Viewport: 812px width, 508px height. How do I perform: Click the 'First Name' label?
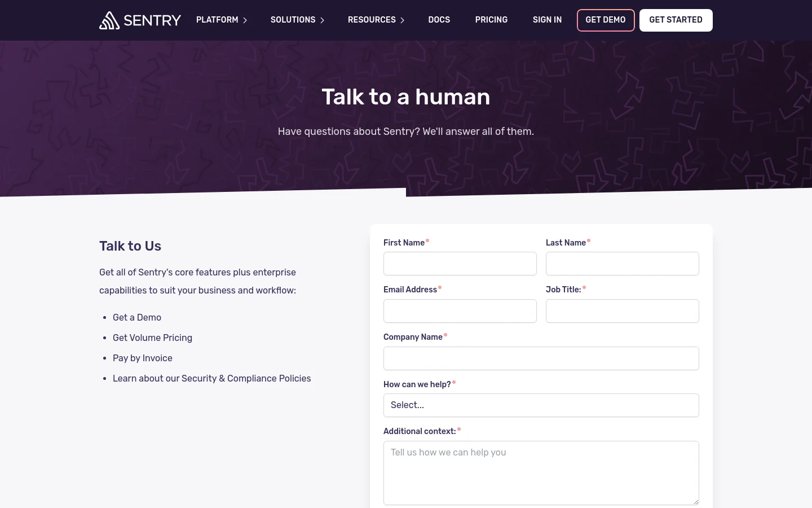pyautogui.click(x=404, y=243)
